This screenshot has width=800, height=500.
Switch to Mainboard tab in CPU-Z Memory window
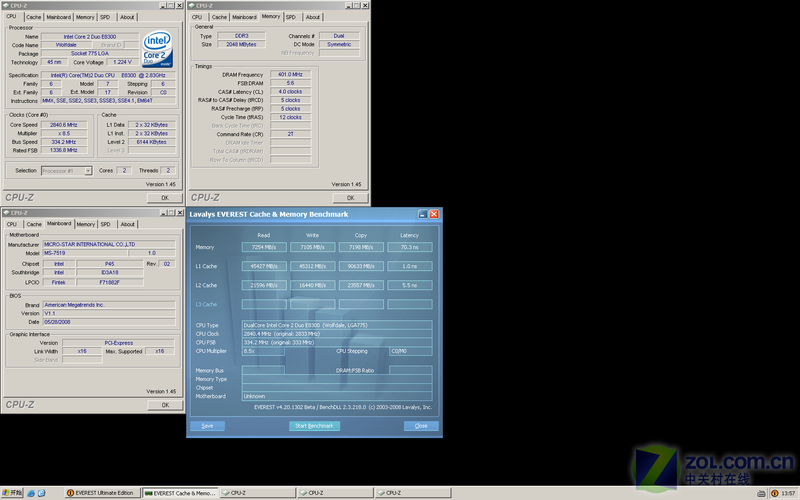click(244, 17)
